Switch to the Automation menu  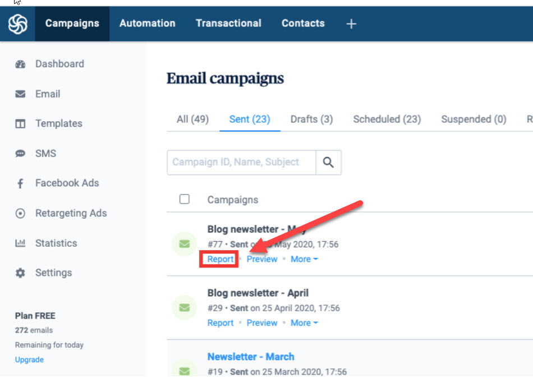(147, 24)
